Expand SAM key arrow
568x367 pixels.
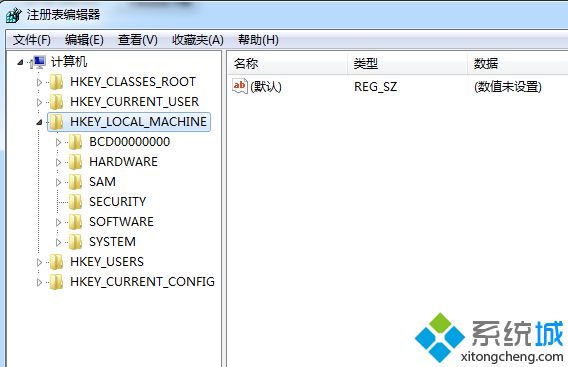click(x=58, y=182)
